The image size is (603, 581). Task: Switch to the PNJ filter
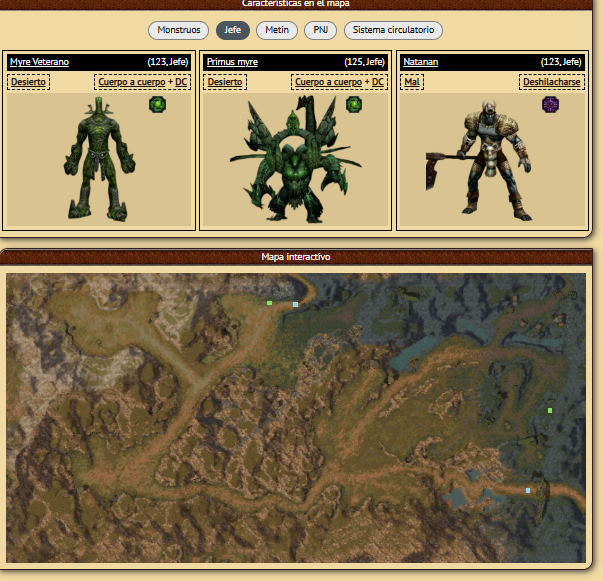pyautogui.click(x=320, y=30)
